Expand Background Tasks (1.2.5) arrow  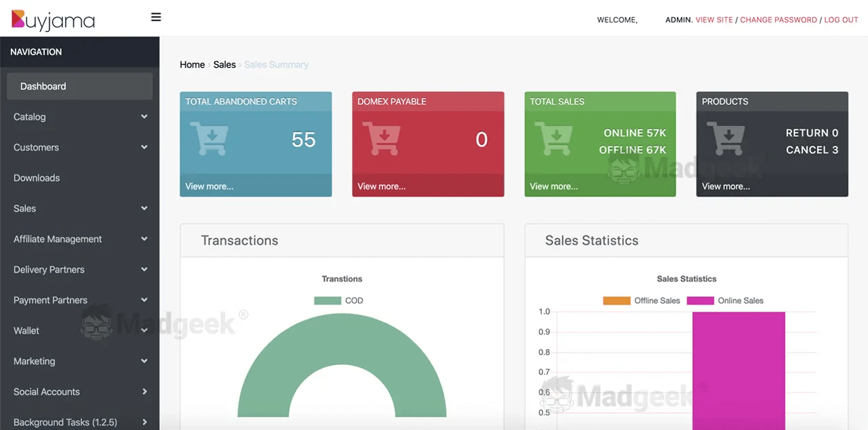coord(144,422)
